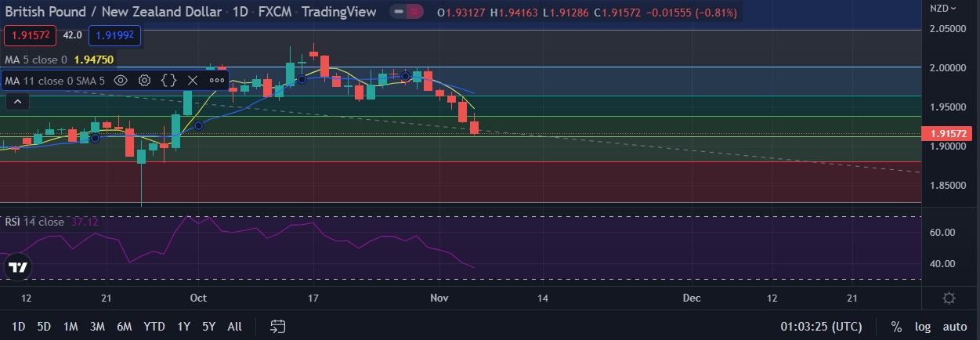Open more options for MA 11 indicator

[217, 80]
